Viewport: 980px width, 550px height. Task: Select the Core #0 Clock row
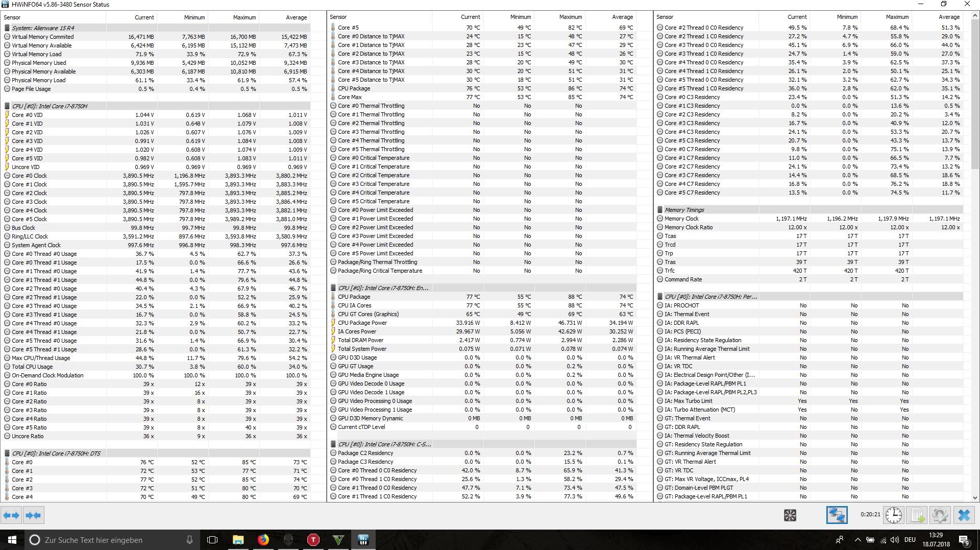(x=155, y=176)
